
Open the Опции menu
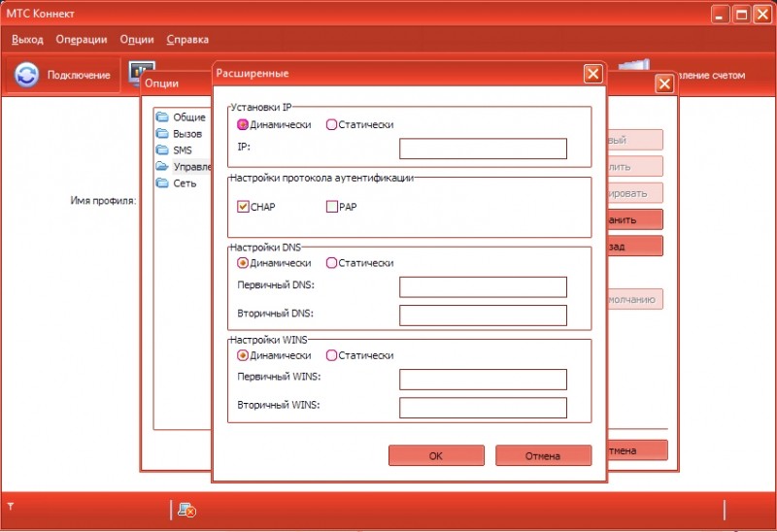(137, 40)
